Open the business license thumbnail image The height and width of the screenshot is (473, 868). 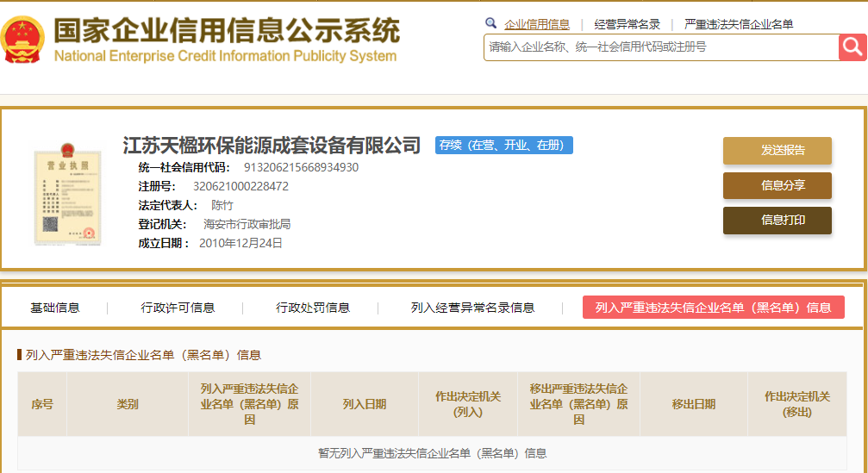[67, 194]
